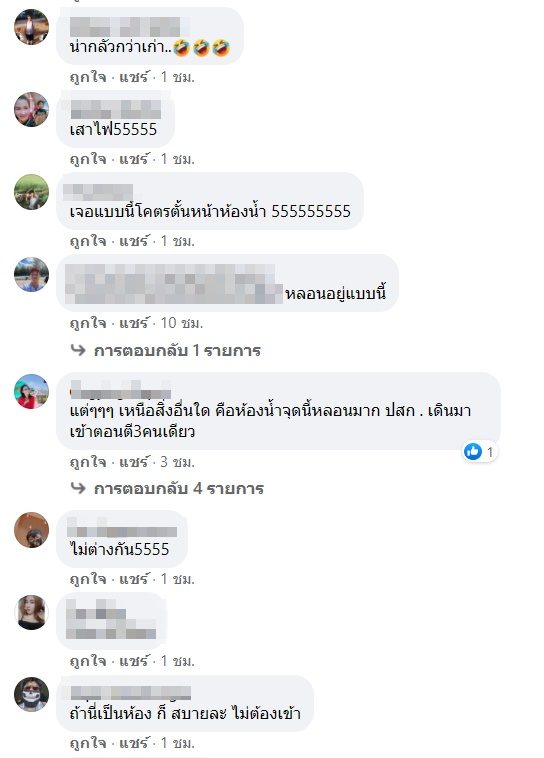Like the เจอแบบนี้โคตรตั้นหน้าห้องน้ำ comment

point(88,241)
